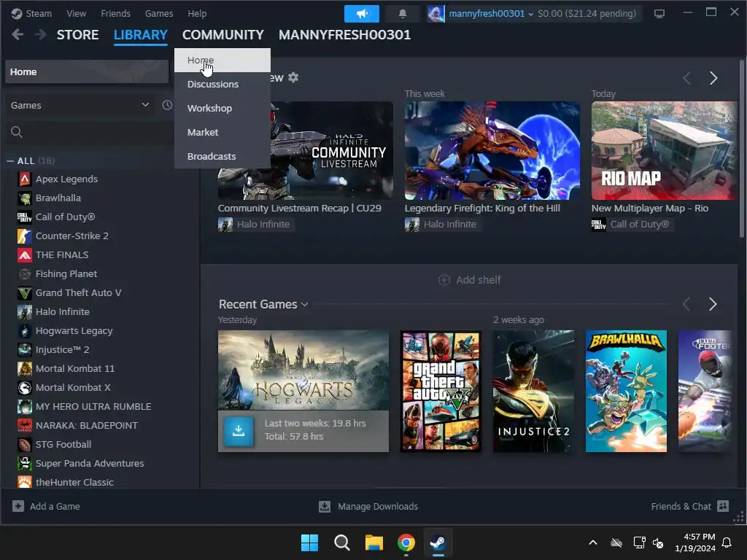
Task: Open the COMMUNITY tab
Action: point(223,35)
